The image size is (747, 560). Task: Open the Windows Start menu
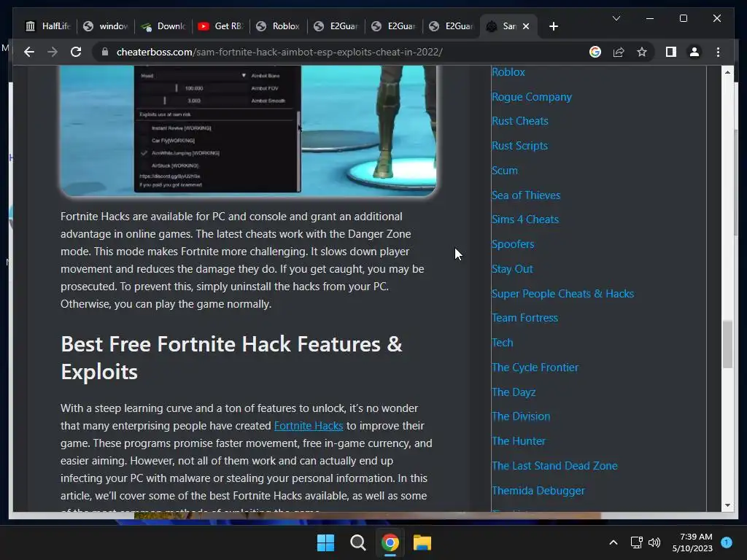pyautogui.click(x=326, y=542)
